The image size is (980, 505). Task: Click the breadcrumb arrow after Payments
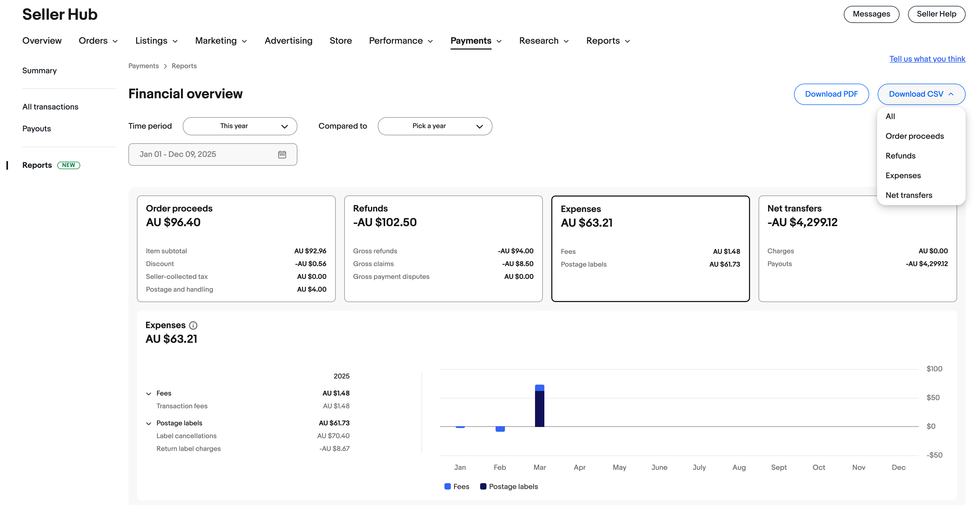[x=165, y=66]
